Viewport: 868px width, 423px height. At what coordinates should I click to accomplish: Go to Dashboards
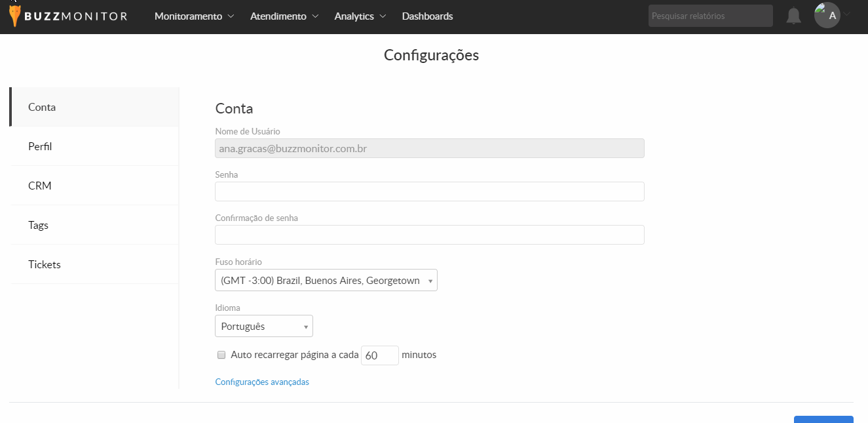(x=427, y=16)
